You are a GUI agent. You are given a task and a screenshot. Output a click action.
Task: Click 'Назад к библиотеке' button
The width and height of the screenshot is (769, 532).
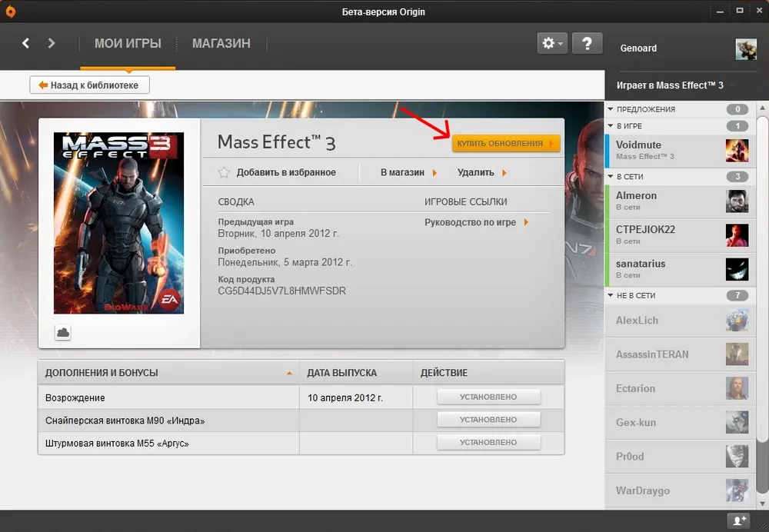[x=89, y=85]
